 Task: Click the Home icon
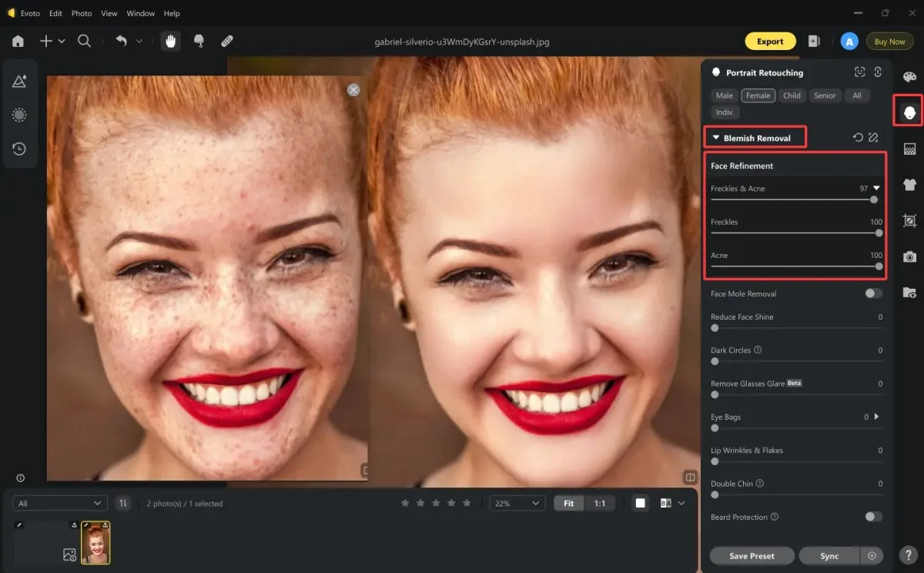pos(18,42)
